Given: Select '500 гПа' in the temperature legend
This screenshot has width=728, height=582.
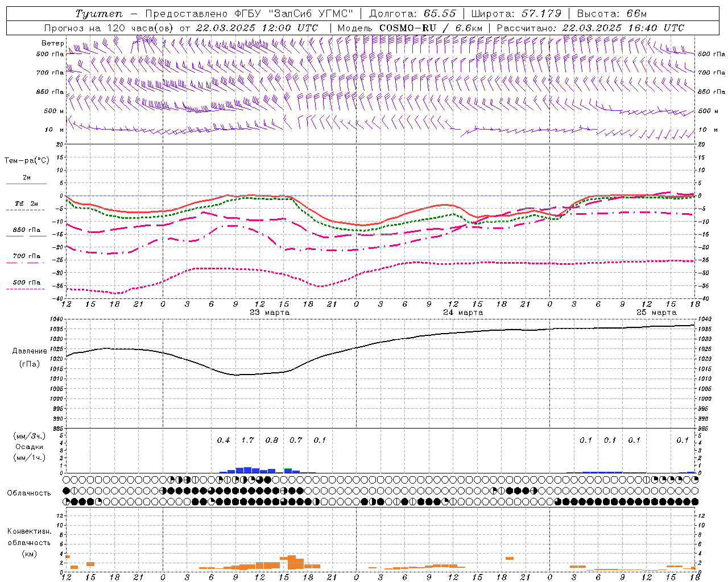Looking at the screenshot, I should (26, 282).
